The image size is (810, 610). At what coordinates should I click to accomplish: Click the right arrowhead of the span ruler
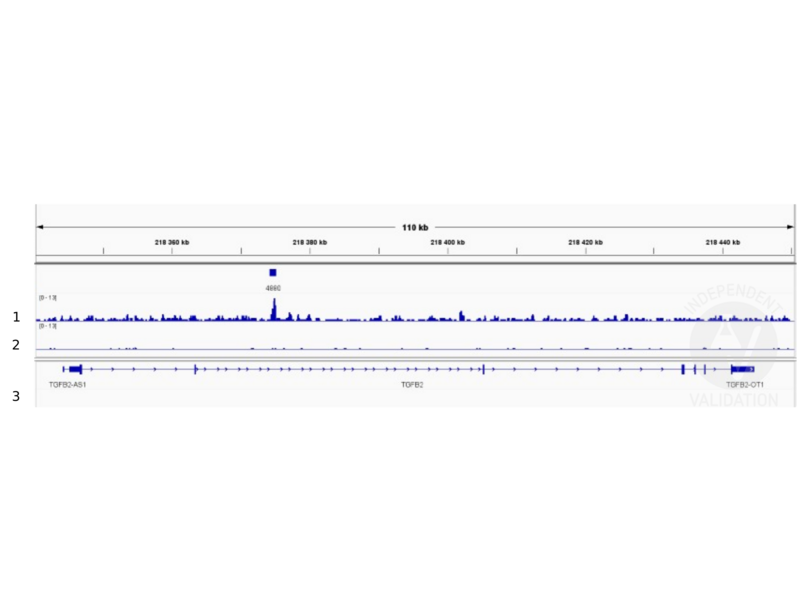[x=791, y=227]
